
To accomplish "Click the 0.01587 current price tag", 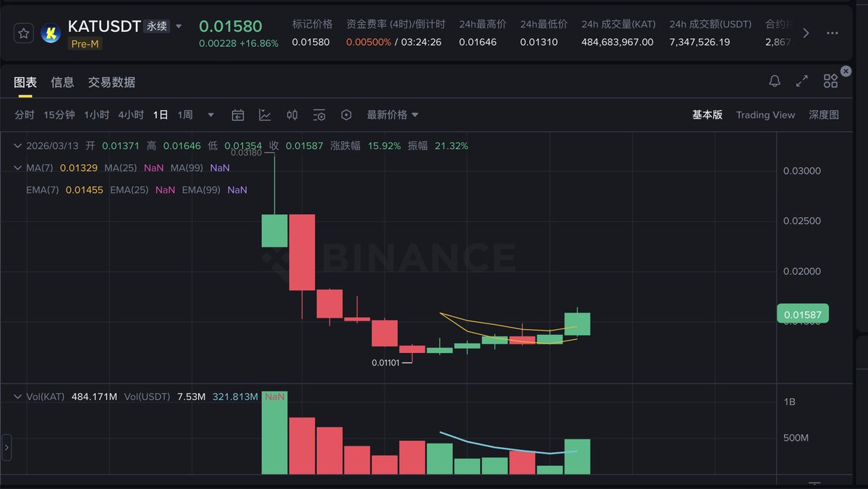I will (802, 314).
